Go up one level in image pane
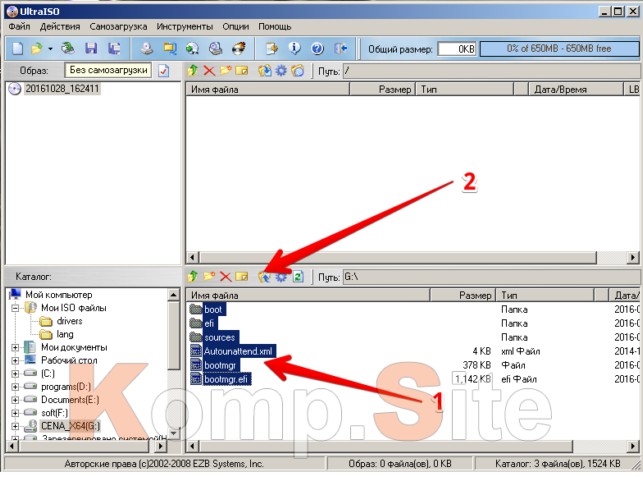 click(192, 71)
